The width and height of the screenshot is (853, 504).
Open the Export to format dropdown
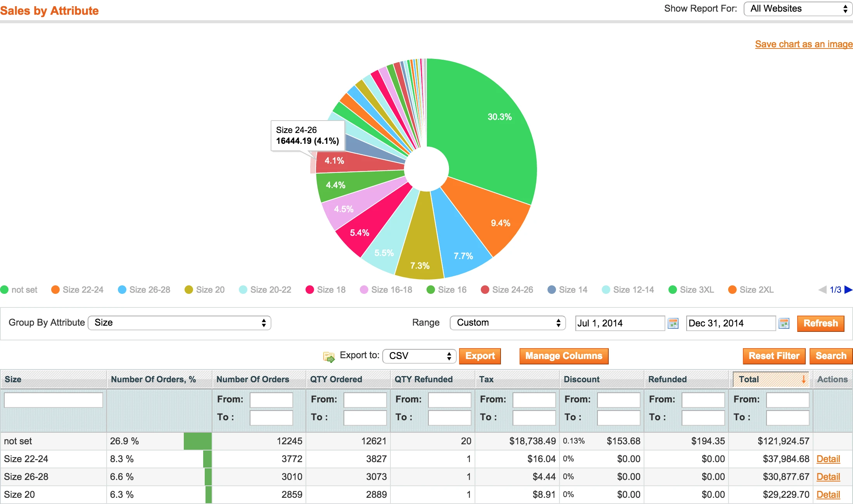pos(419,356)
